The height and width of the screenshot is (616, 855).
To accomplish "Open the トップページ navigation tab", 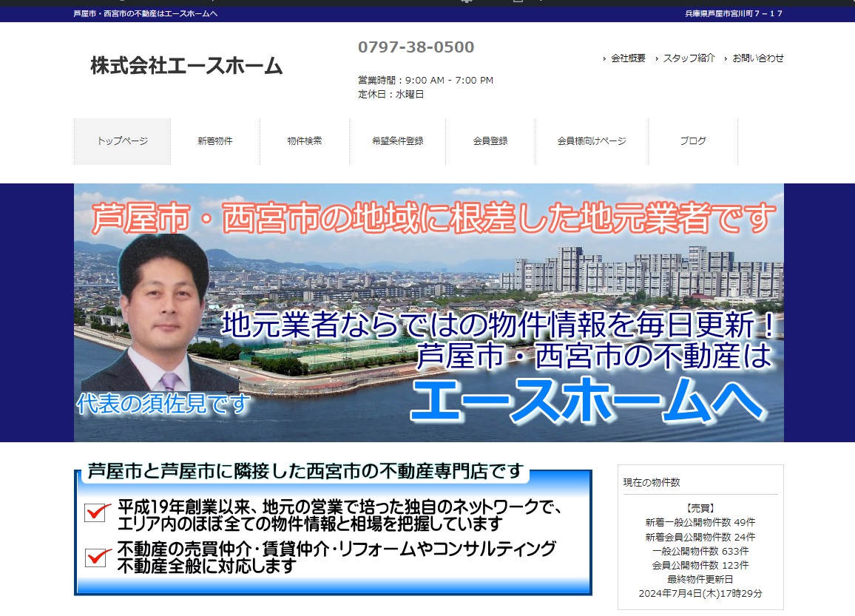I will pos(123,141).
